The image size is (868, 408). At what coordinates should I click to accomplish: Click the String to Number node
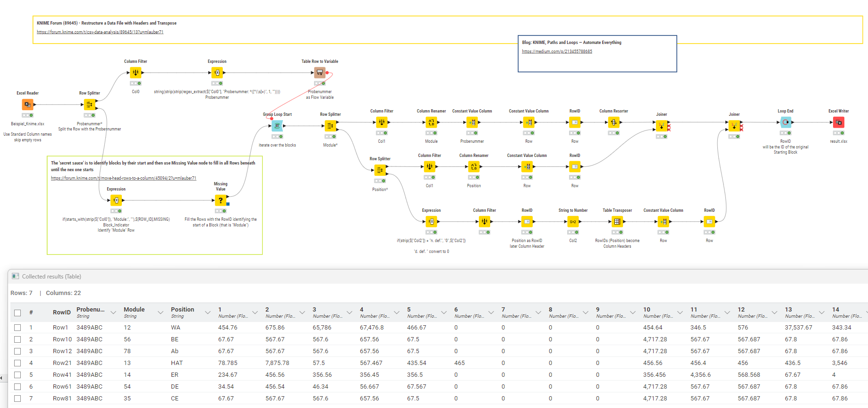(x=573, y=221)
